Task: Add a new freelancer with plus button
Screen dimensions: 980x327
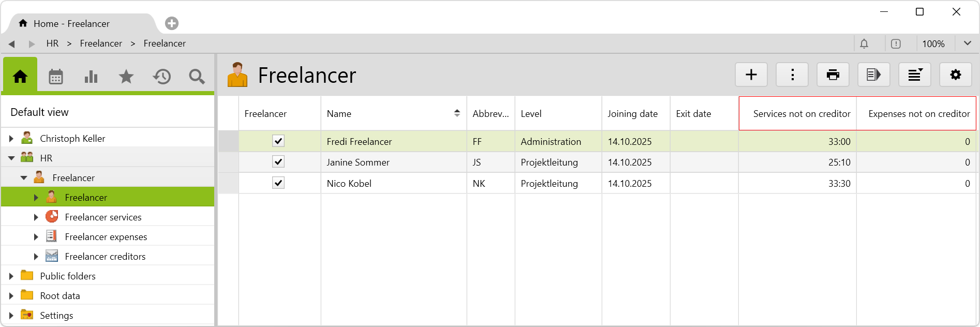Action: (751, 75)
